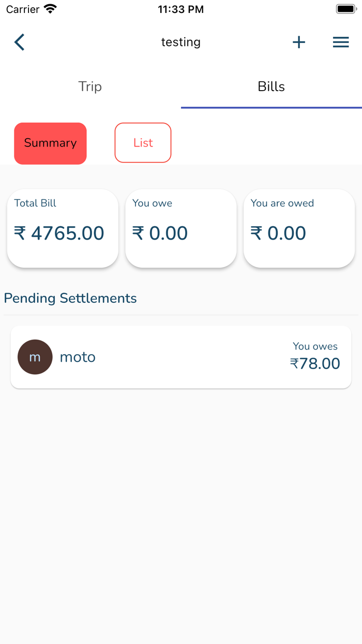Open the hamburger menu icon
The image size is (362, 644).
[341, 42]
